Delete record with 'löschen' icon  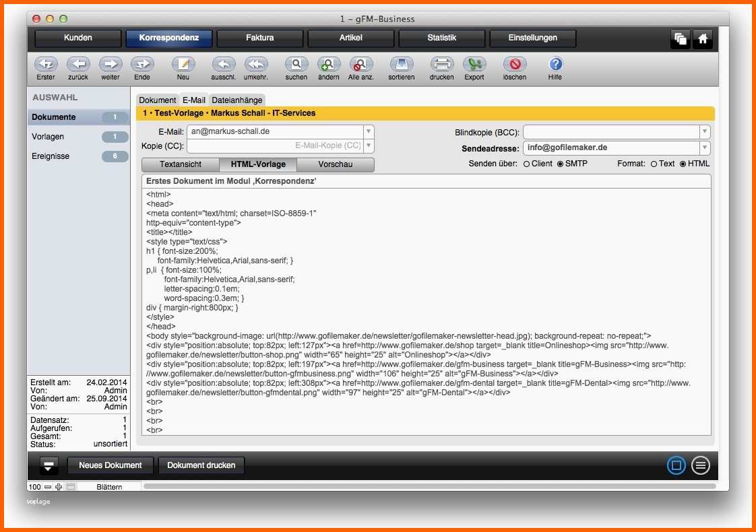pos(515,64)
